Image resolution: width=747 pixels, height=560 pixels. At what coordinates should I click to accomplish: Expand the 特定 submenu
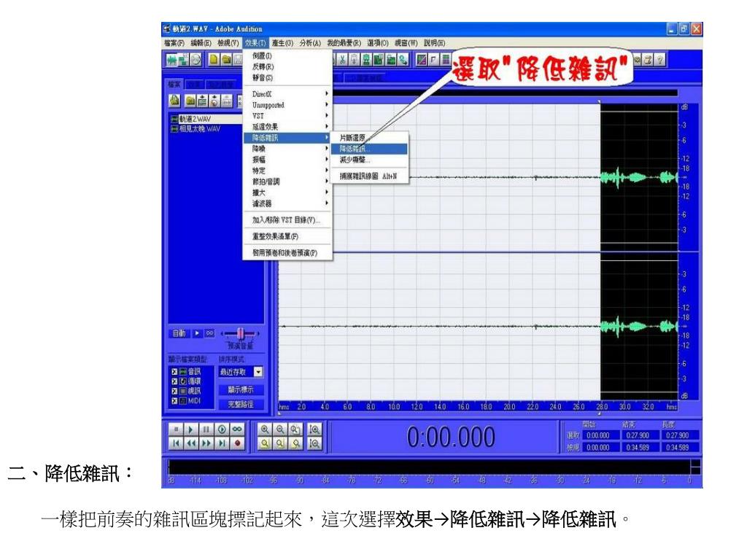[287, 171]
